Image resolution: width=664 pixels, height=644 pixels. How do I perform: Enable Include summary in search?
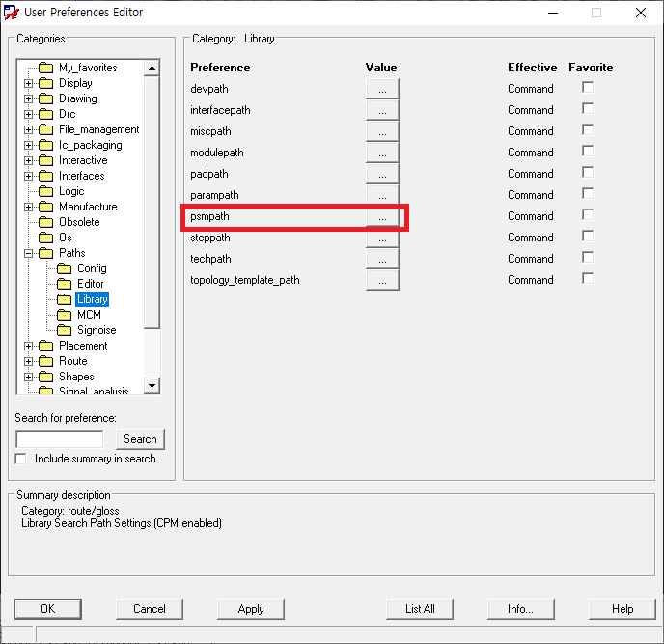(x=20, y=459)
